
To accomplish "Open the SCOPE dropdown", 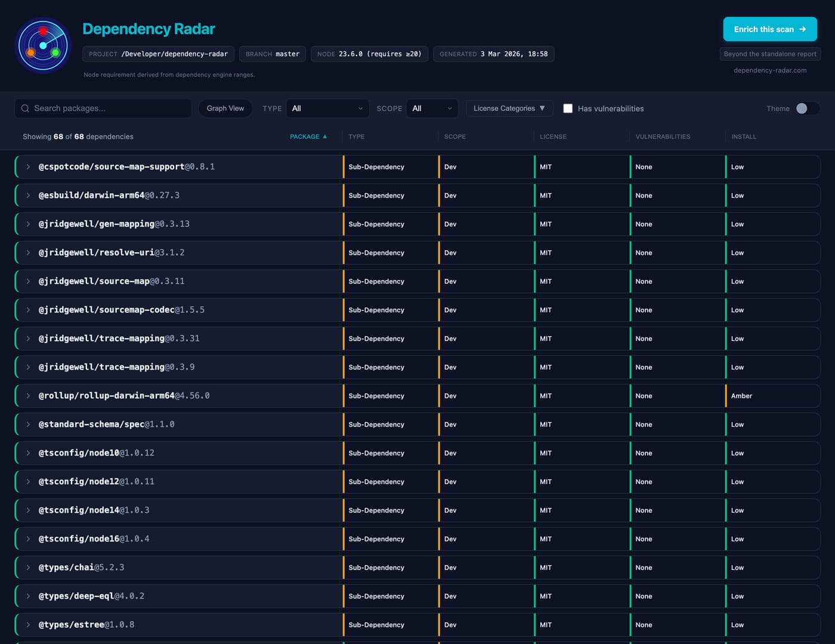I will (432, 108).
